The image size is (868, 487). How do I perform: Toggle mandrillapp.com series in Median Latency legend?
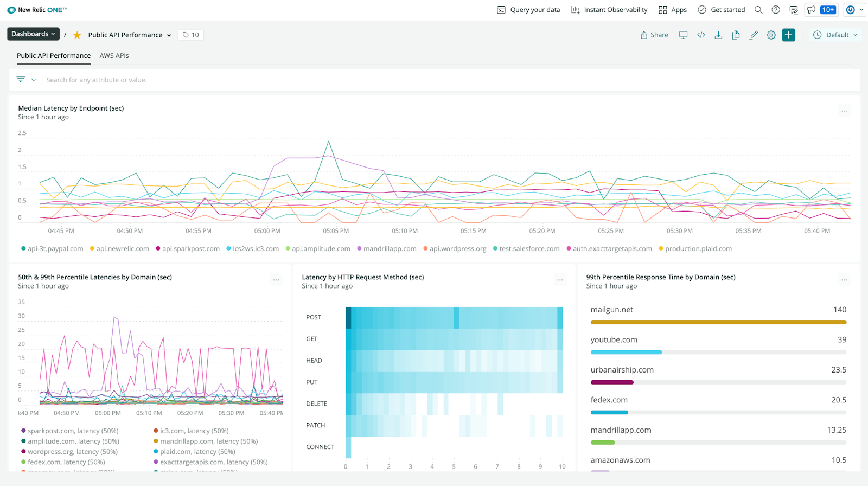390,249
